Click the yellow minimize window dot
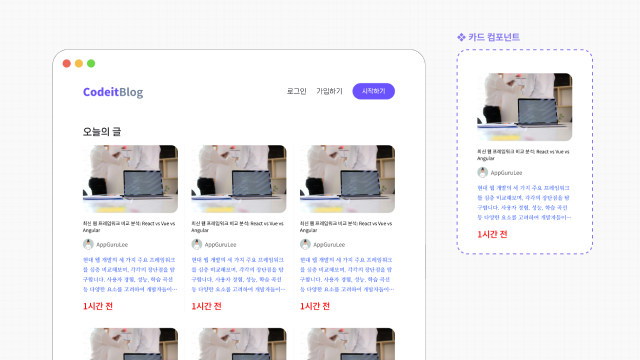640x360 pixels. coord(79,63)
